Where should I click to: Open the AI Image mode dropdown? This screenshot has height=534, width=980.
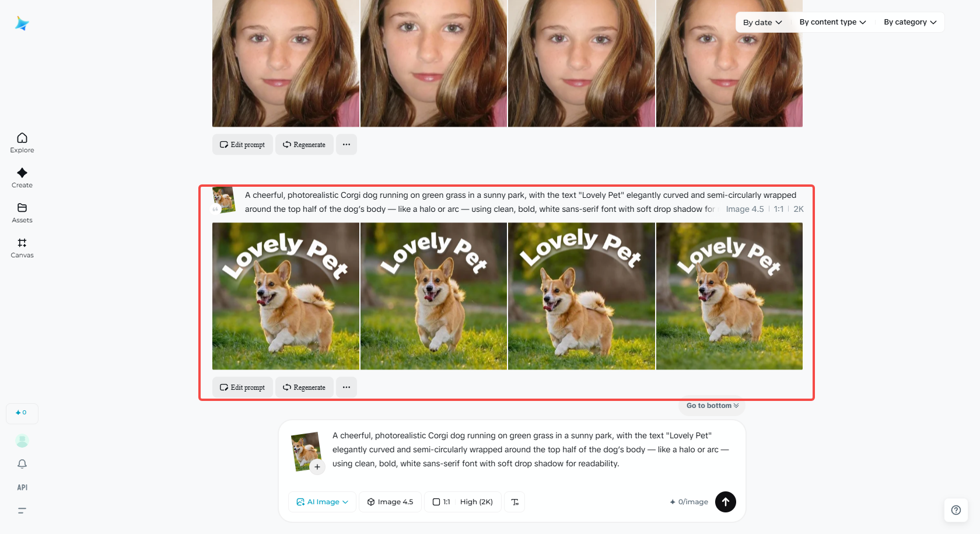323,502
